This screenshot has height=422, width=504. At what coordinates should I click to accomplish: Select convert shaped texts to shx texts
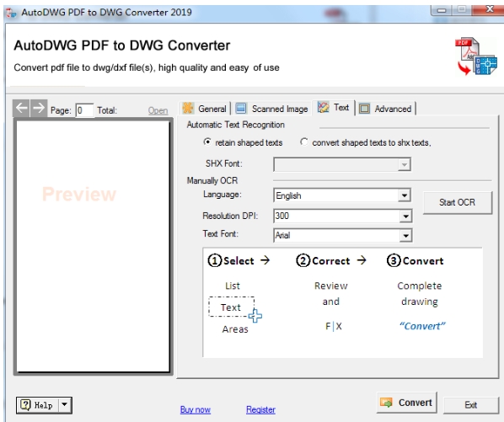(x=303, y=142)
